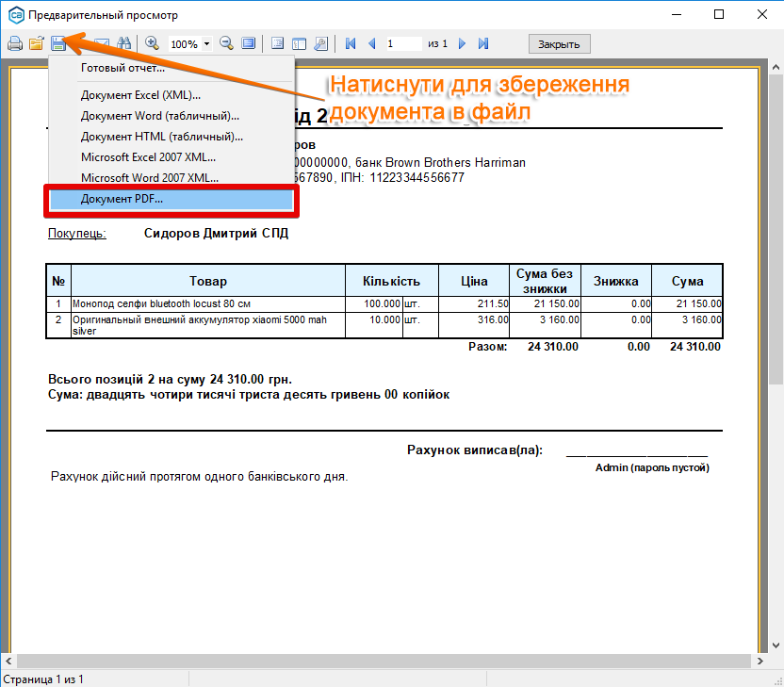This screenshot has height=687, width=784.
Task: Select Microsoft Word 2007 XML... menu item
Action: point(171,177)
